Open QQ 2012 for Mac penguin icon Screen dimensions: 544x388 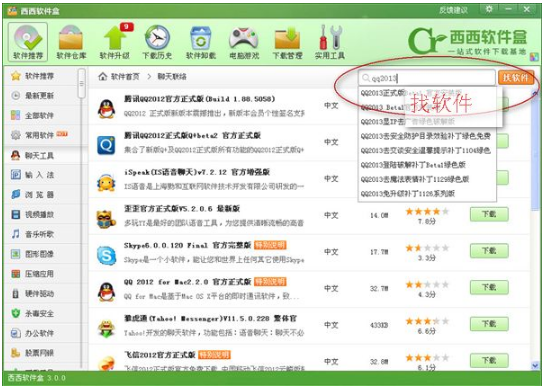106,292
